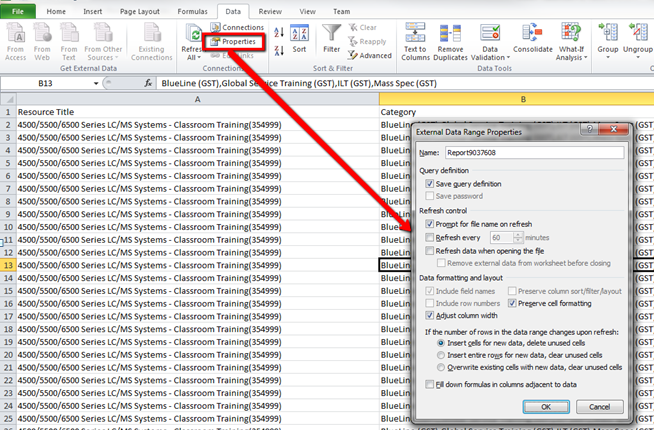This screenshot has width=654, height=430.
Task: Enable Fill down formulas in adjacent columns
Action: [430, 384]
